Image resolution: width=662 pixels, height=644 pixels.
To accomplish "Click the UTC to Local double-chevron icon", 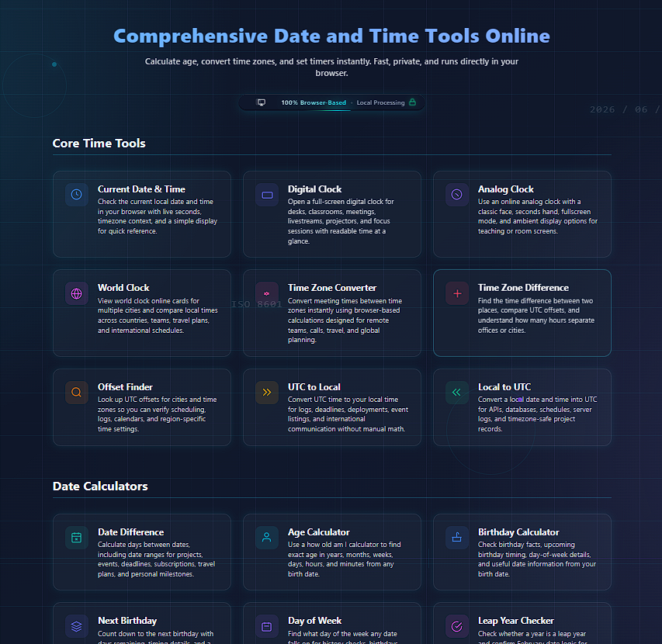I will (267, 392).
